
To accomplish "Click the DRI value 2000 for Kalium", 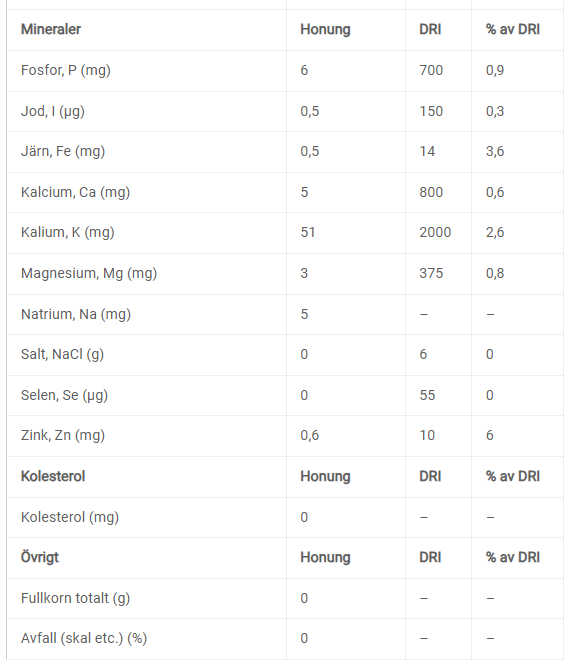I will pyautogui.click(x=435, y=232).
